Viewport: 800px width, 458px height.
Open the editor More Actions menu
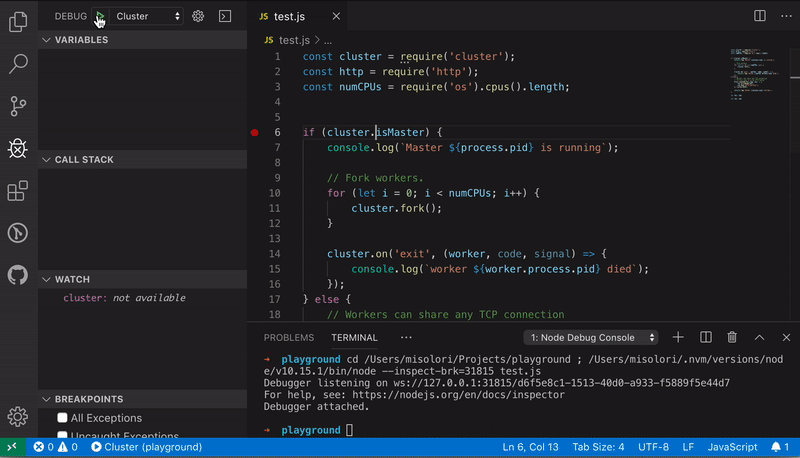coord(786,16)
